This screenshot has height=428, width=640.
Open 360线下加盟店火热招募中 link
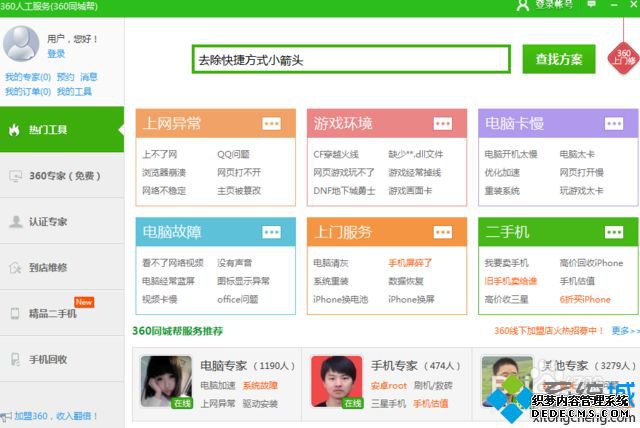[x=549, y=330]
